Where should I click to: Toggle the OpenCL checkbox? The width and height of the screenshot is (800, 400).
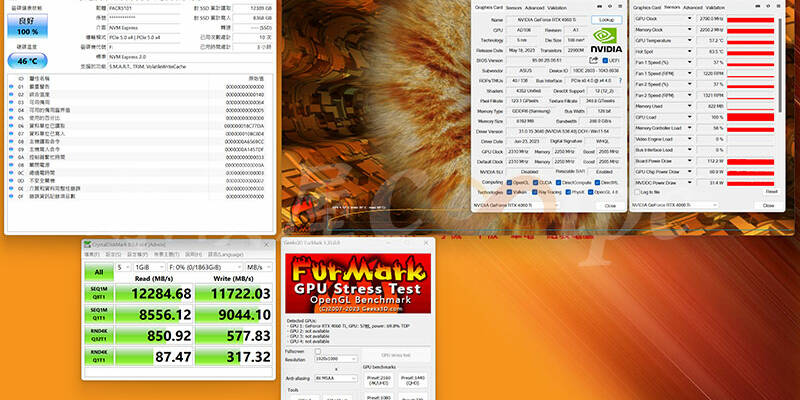click(x=509, y=182)
